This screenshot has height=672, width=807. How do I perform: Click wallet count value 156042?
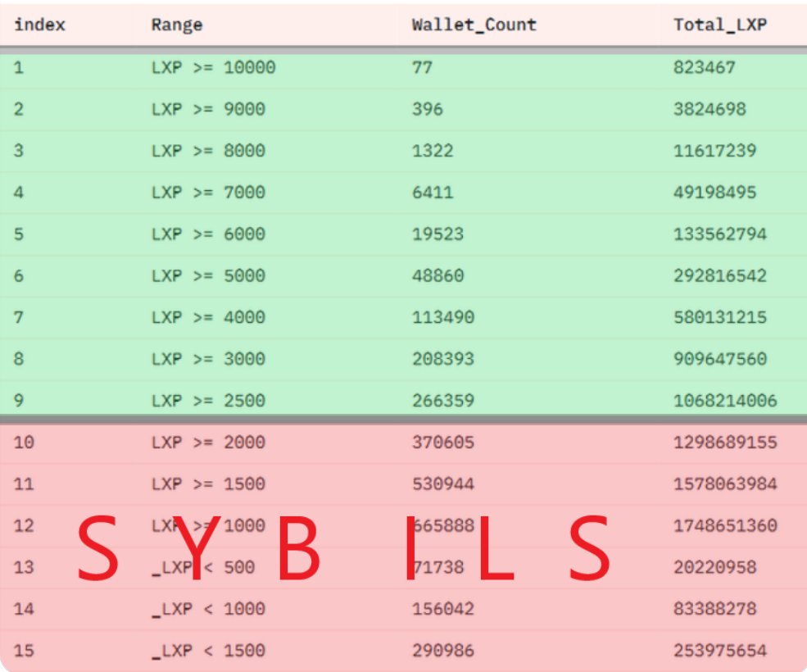[x=442, y=609]
